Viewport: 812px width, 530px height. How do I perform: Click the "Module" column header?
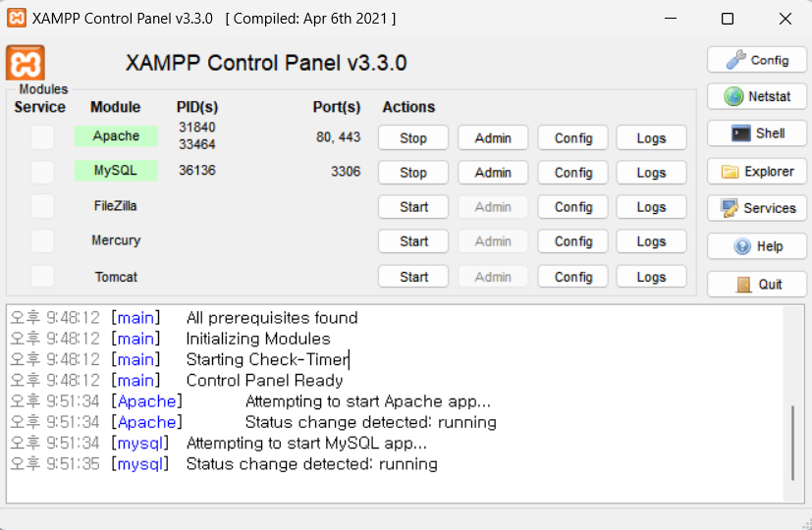[116, 107]
